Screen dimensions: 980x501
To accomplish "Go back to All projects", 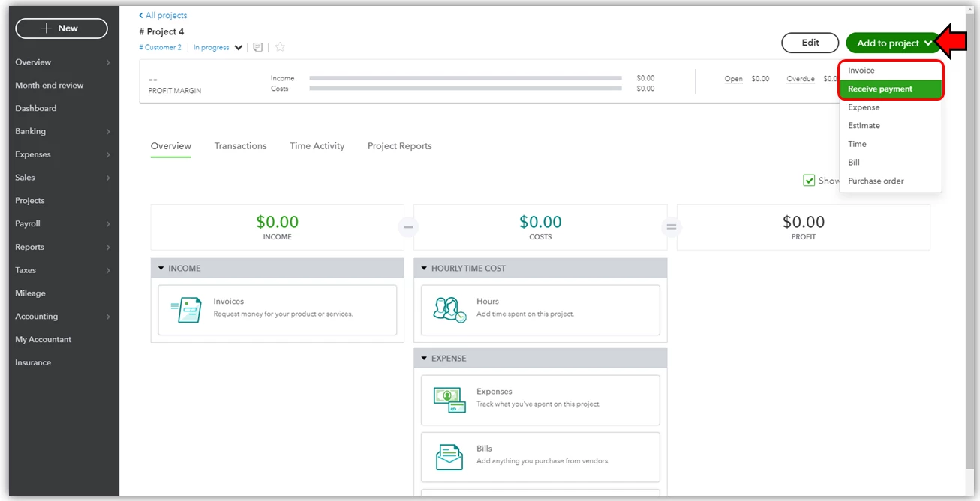I will tap(163, 15).
